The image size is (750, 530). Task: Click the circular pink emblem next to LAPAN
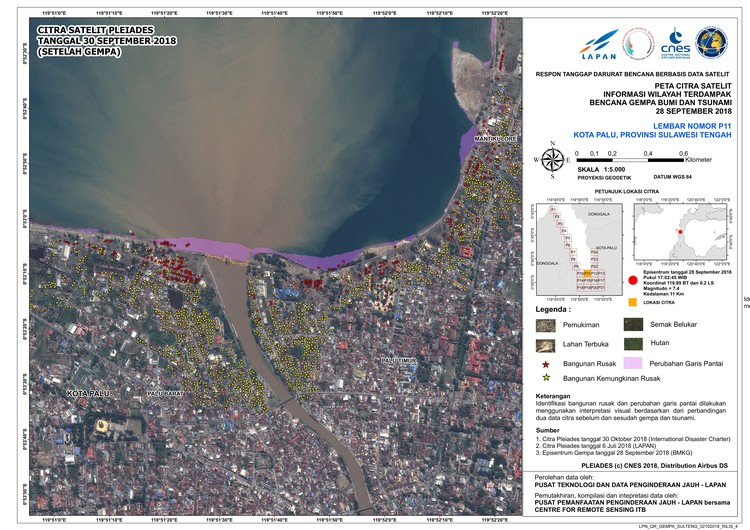coord(639,43)
